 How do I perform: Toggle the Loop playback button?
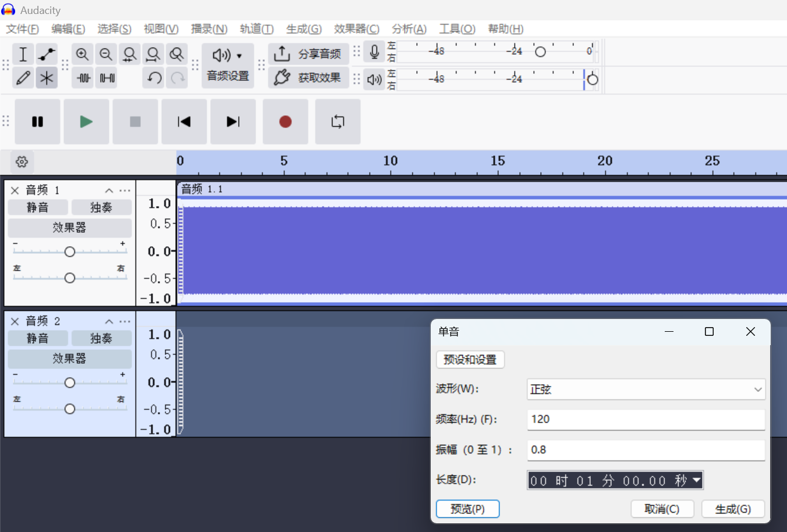point(338,122)
